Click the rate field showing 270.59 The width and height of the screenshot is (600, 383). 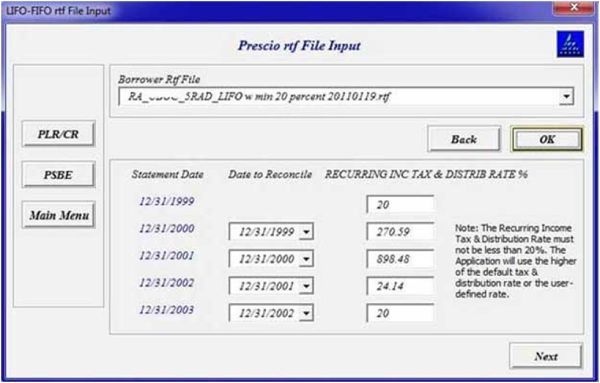tap(400, 231)
